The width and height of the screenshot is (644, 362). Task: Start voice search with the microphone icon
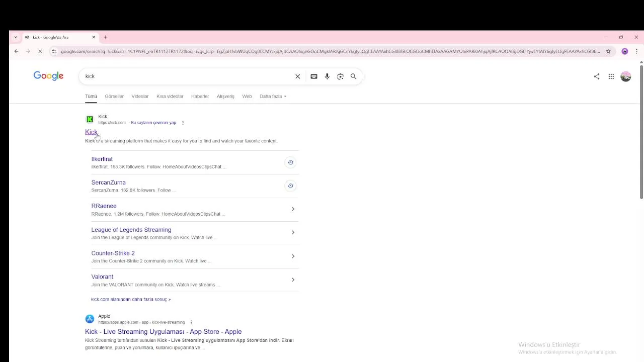327,76
